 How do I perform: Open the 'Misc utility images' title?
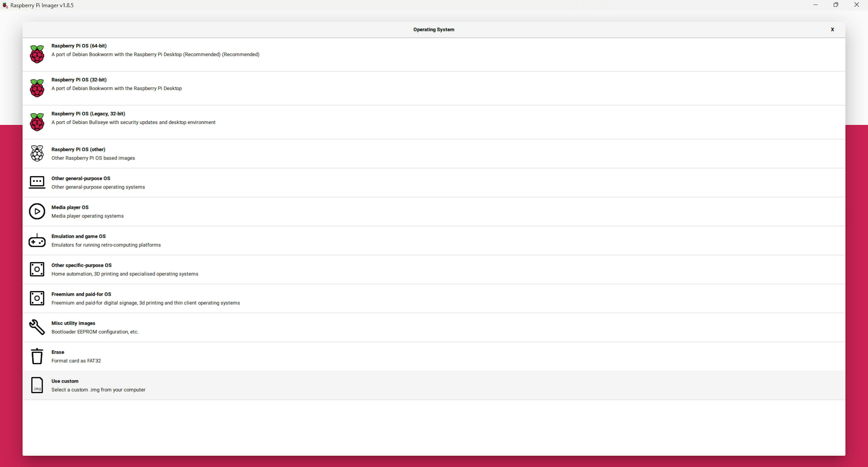(x=73, y=323)
